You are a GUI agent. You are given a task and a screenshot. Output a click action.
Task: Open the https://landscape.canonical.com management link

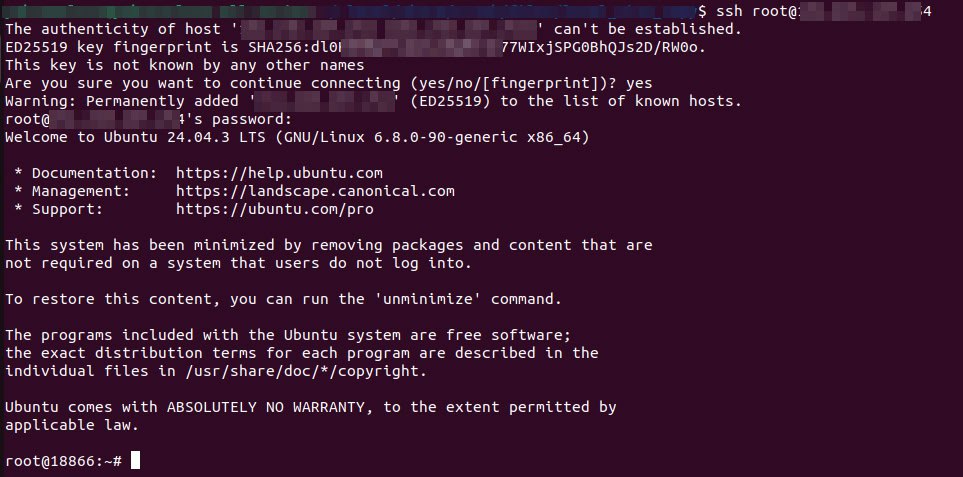[x=315, y=191]
